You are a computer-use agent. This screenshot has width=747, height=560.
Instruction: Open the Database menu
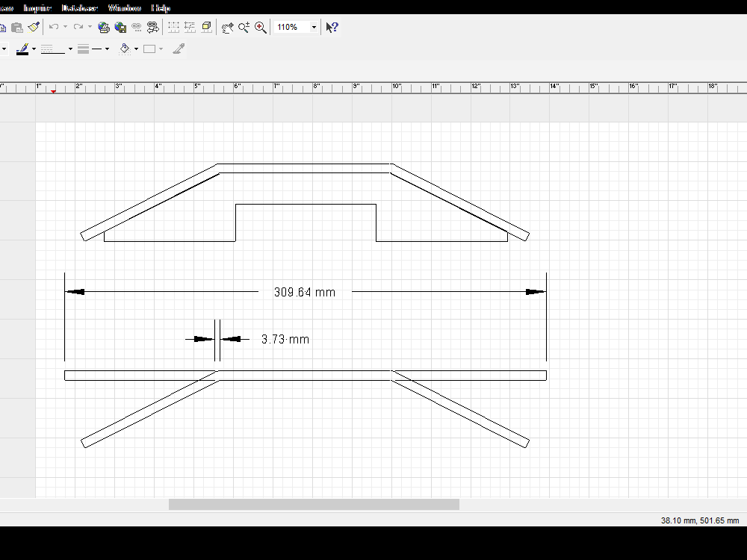click(x=78, y=8)
